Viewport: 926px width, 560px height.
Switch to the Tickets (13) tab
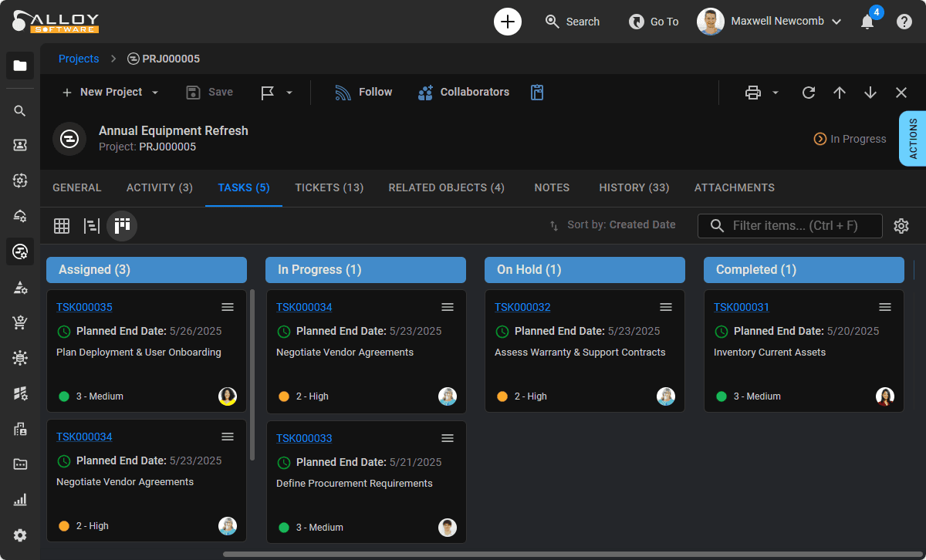(x=329, y=187)
